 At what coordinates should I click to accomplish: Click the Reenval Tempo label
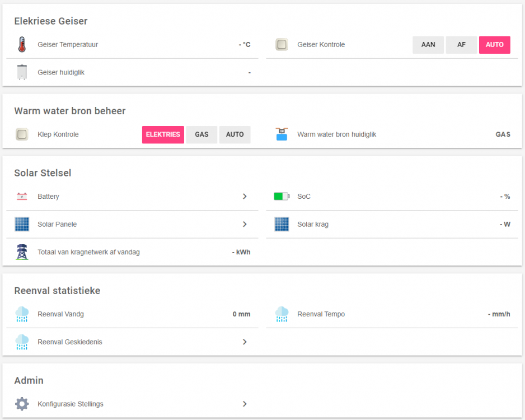pyautogui.click(x=321, y=314)
